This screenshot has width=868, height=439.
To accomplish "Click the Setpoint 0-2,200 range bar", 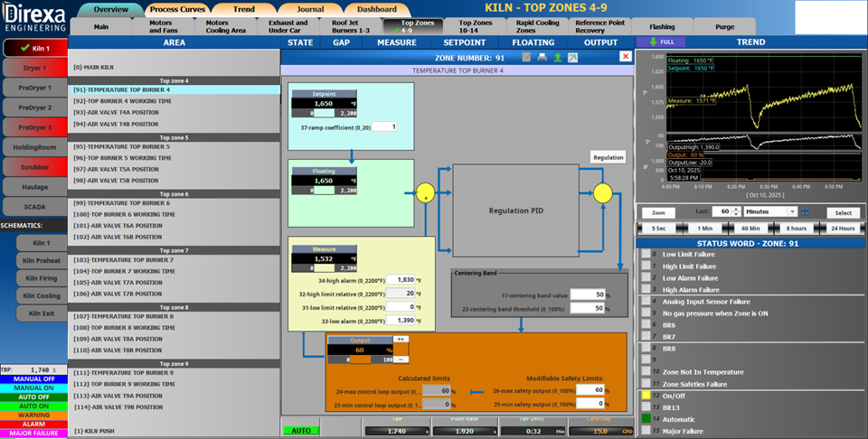I will [x=325, y=113].
